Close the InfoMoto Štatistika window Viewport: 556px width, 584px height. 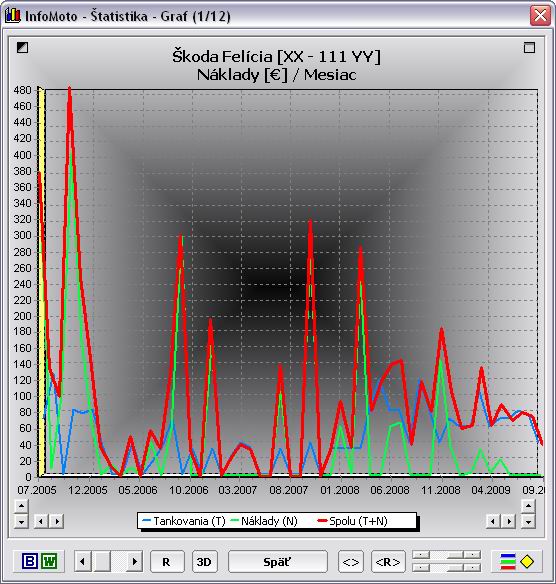(540, 16)
